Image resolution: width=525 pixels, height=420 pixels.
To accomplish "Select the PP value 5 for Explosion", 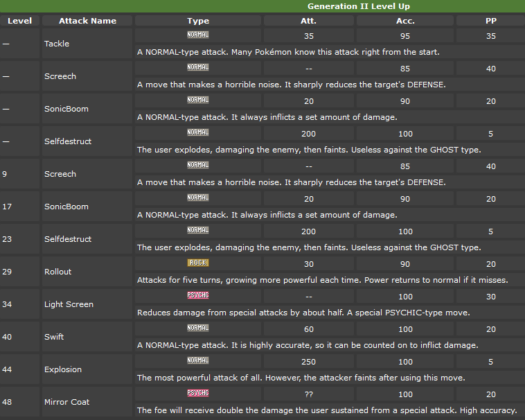I will click(x=490, y=362).
